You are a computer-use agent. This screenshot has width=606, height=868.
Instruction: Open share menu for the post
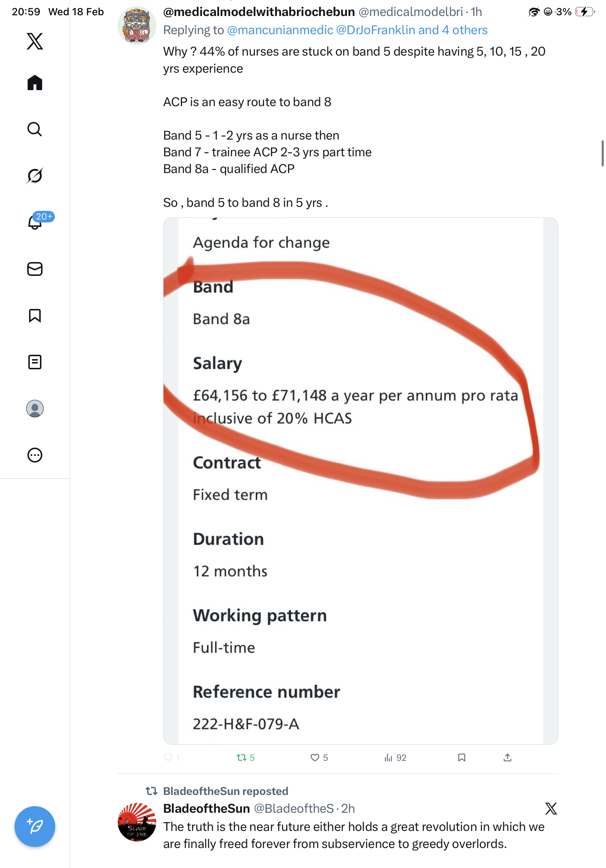(x=508, y=758)
